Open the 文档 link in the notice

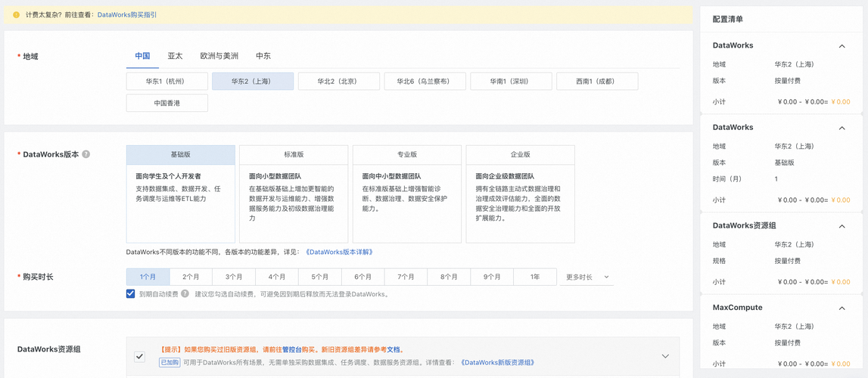pyautogui.click(x=394, y=350)
